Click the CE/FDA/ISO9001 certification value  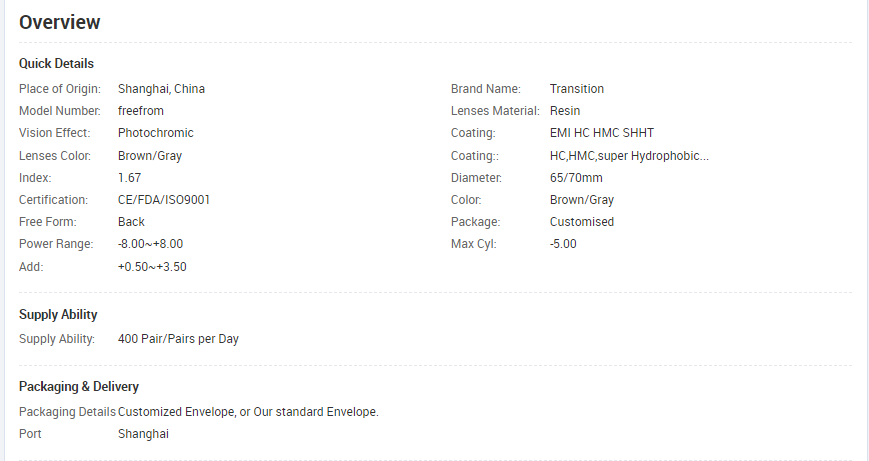(163, 200)
